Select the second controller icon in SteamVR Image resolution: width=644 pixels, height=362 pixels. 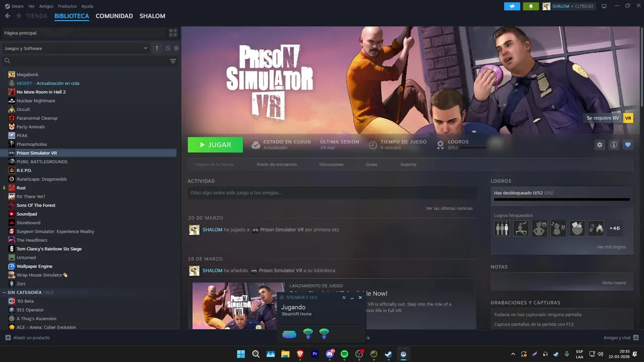325,333
